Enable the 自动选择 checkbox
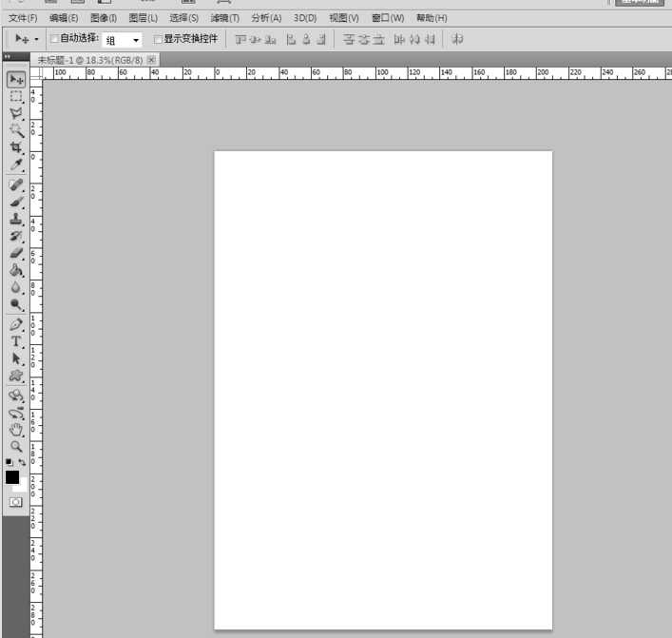 coord(54,39)
